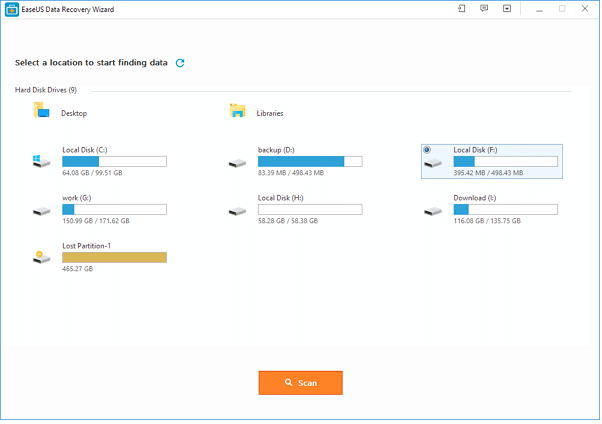Select the 'Libraries' label
Viewport: 602px width, 424px height.
pos(270,113)
